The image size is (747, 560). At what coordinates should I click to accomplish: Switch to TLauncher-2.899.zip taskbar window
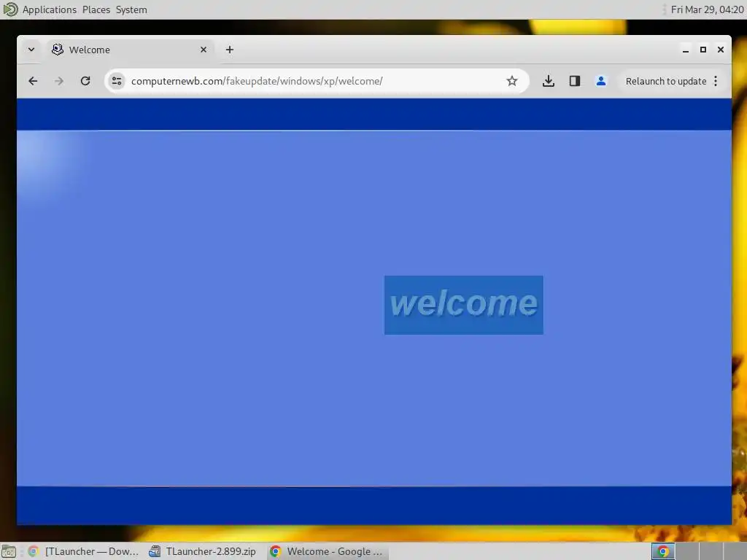point(204,551)
